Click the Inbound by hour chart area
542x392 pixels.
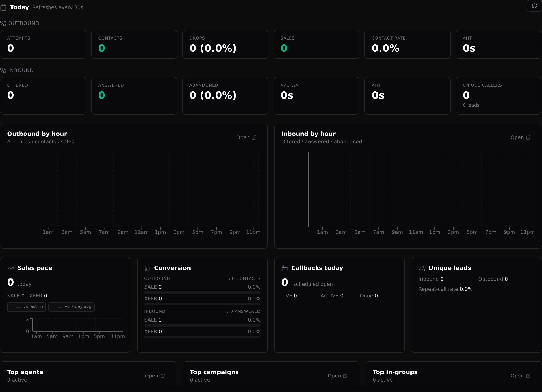421,189
